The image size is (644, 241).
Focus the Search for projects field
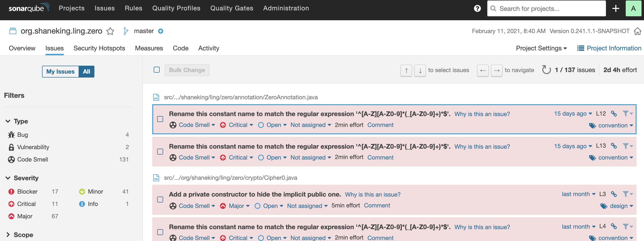pos(546,8)
